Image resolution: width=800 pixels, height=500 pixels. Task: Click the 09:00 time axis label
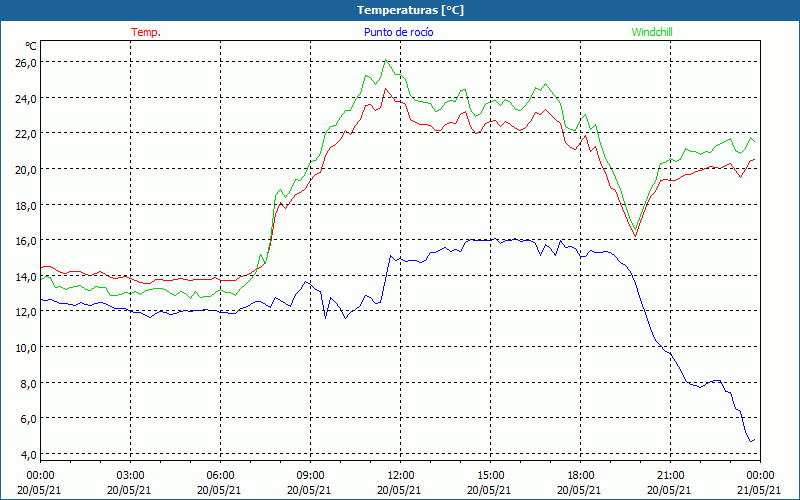coord(310,476)
